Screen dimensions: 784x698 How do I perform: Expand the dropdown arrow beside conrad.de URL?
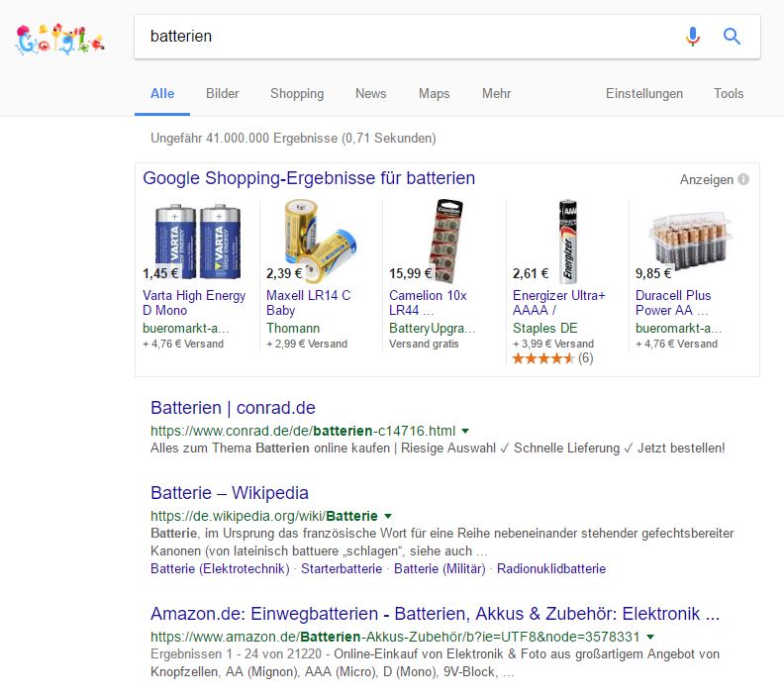point(465,431)
